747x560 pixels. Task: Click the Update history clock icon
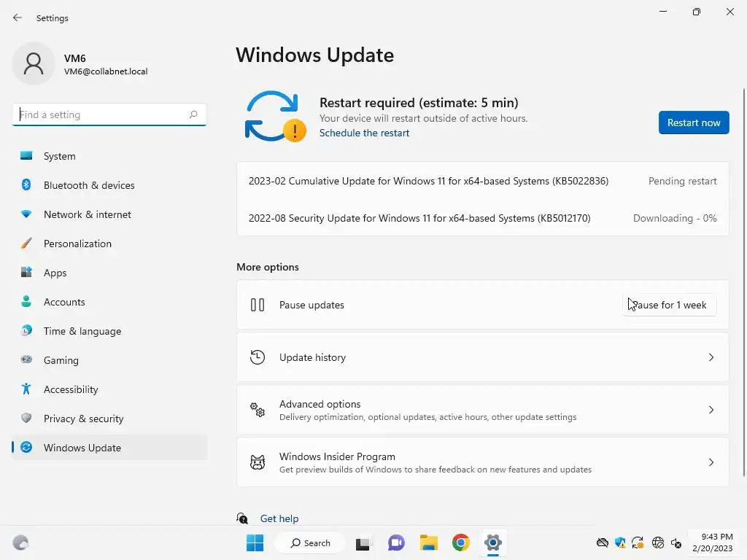258,357
